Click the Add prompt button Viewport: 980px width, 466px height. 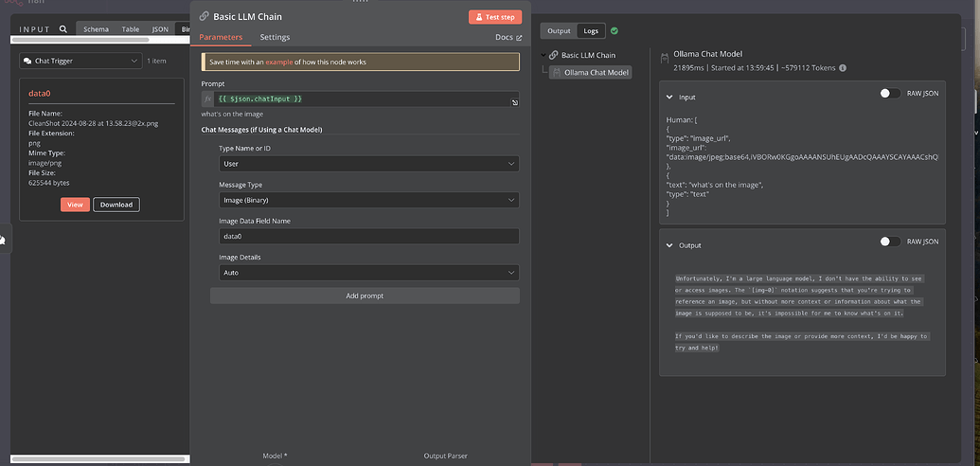click(x=365, y=296)
